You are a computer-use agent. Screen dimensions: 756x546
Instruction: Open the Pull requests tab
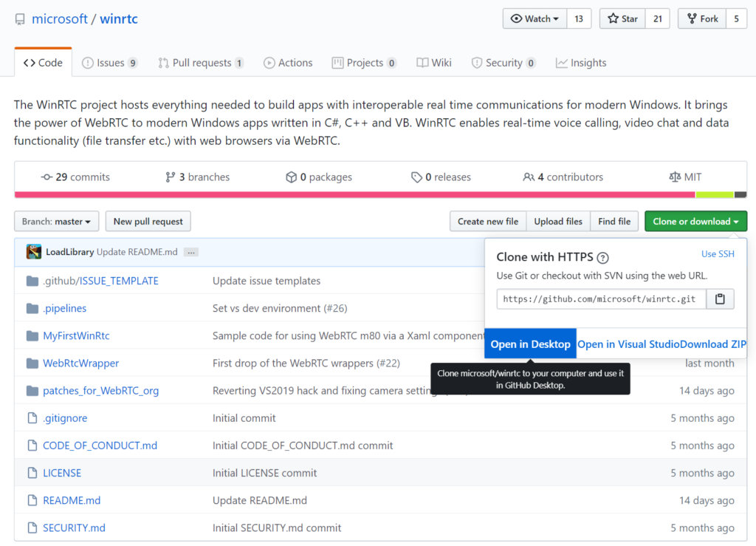201,63
